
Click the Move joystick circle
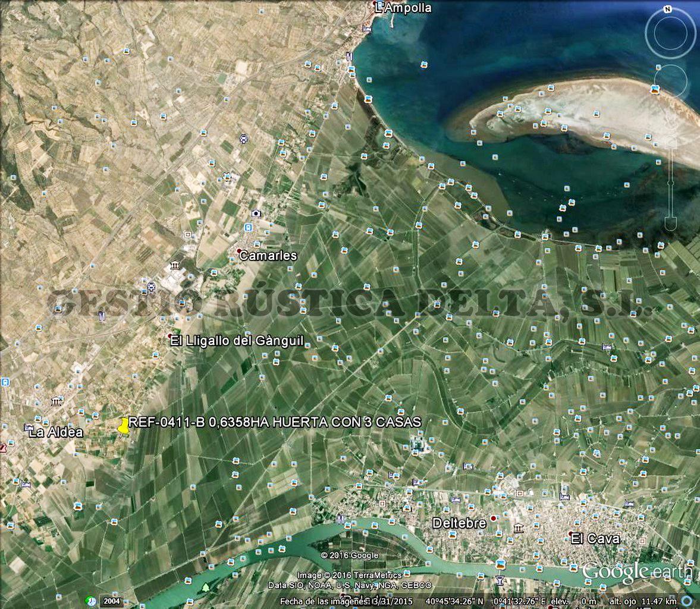point(670,82)
